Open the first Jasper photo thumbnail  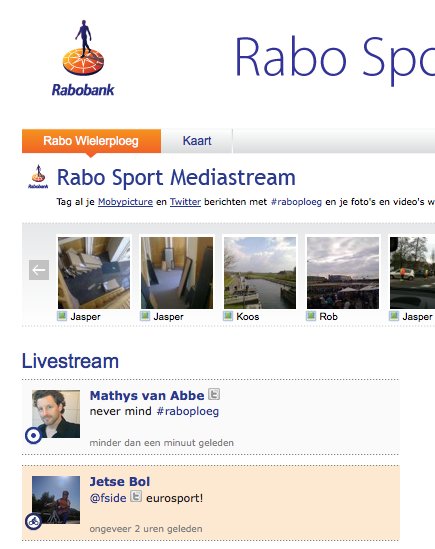click(x=94, y=273)
